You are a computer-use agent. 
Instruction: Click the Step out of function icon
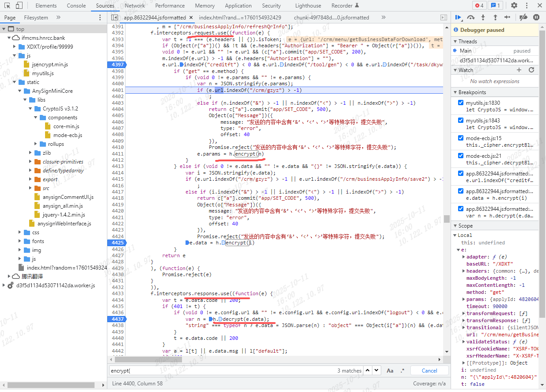pyautogui.click(x=495, y=17)
